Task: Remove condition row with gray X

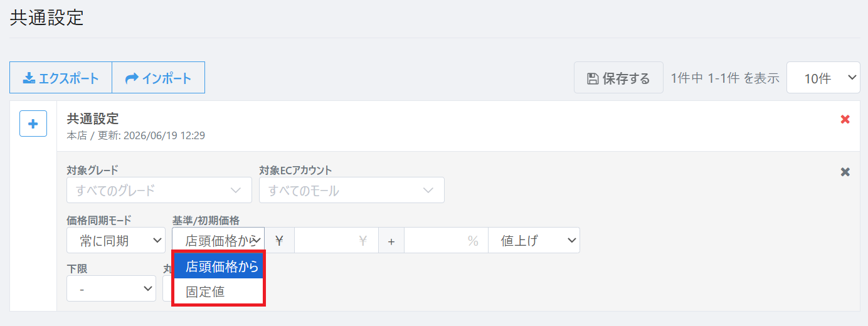Action: pos(845,172)
